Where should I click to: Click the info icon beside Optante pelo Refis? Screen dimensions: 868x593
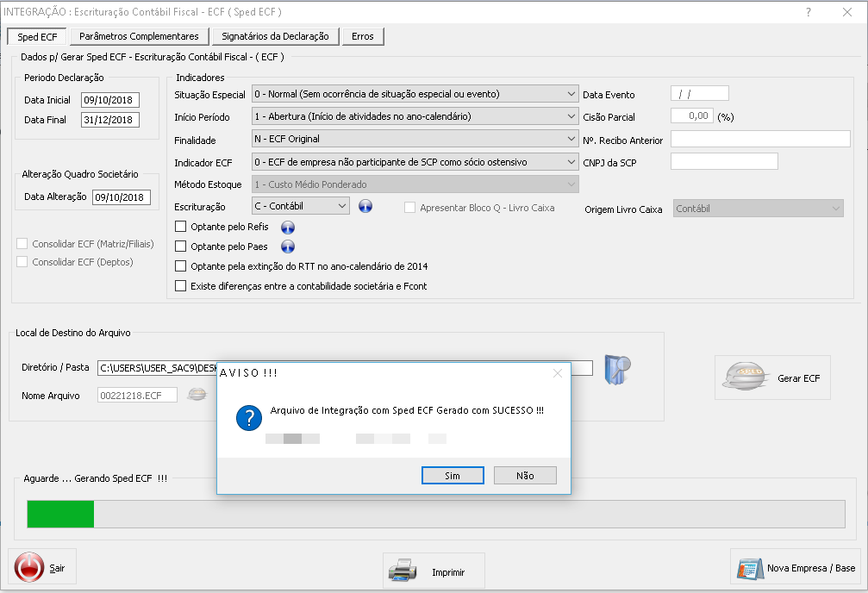pos(288,228)
